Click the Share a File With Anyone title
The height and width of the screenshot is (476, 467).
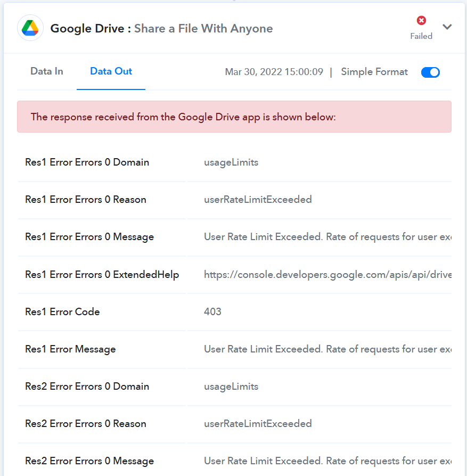pyautogui.click(x=203, y=29)
